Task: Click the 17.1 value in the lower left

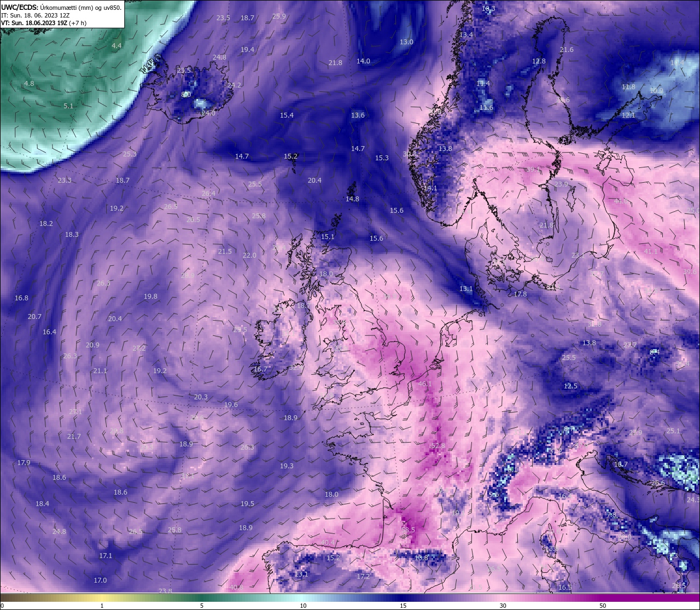Action: (106, 556)
